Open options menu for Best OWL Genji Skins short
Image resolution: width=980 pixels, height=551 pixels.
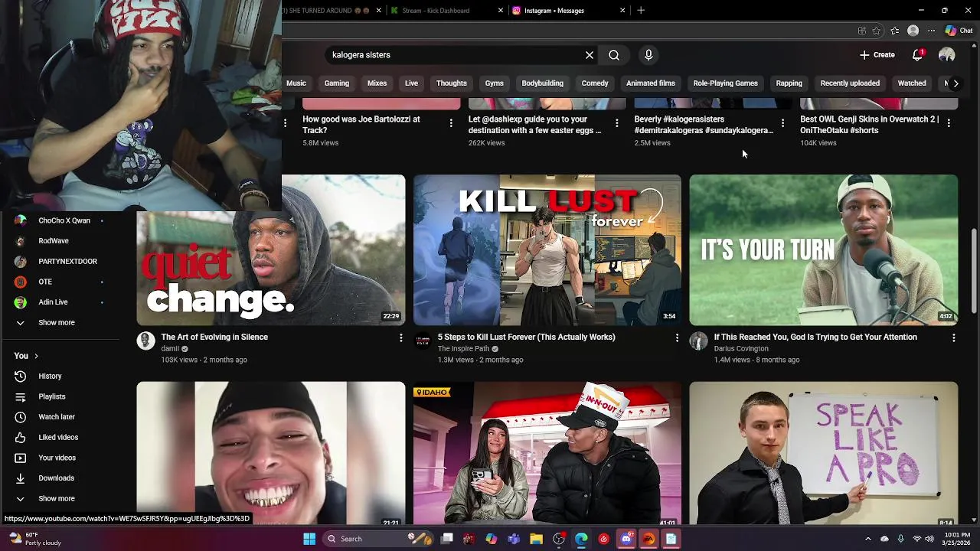pos(949,122)
